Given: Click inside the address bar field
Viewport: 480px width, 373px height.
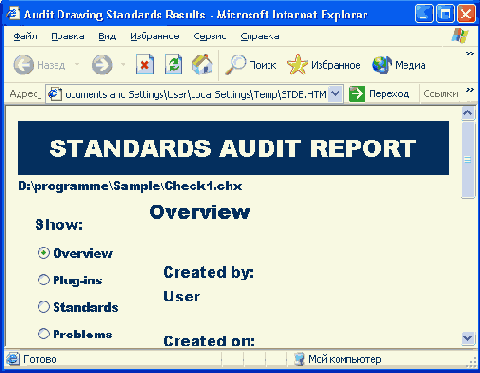Looking at the screenshot, I should point(195,94).
